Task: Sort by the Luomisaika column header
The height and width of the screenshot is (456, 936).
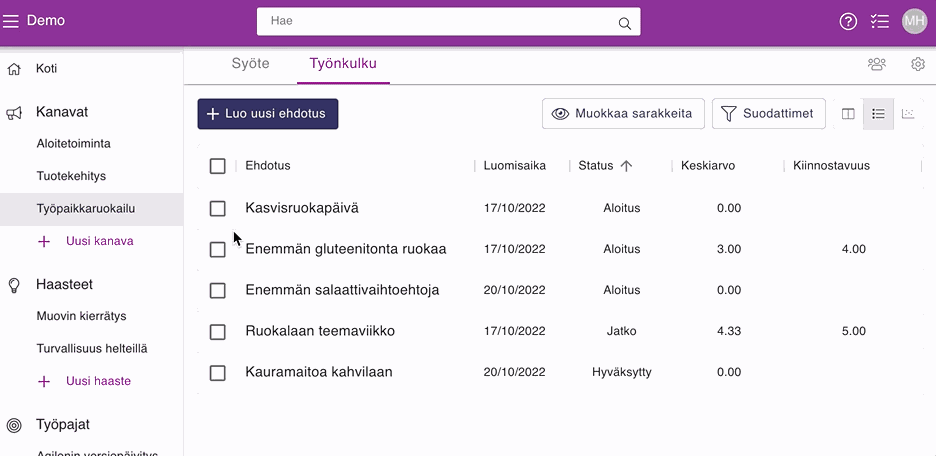Action: [515, 166]
